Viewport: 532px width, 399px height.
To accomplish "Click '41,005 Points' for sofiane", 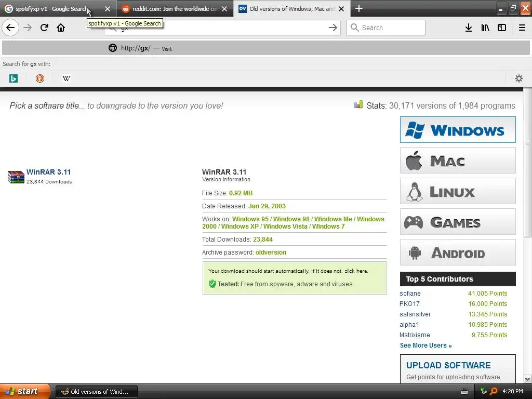I will [x=487, y=294].
